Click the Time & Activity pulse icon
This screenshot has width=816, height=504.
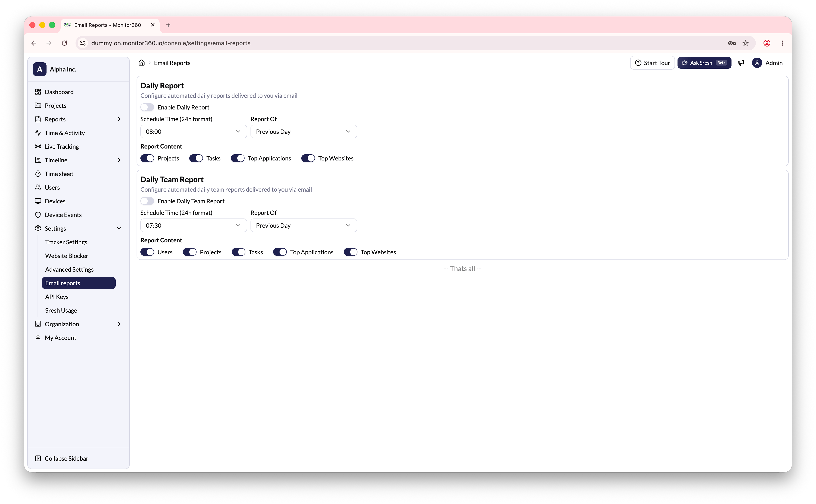(x=38, y=133)
